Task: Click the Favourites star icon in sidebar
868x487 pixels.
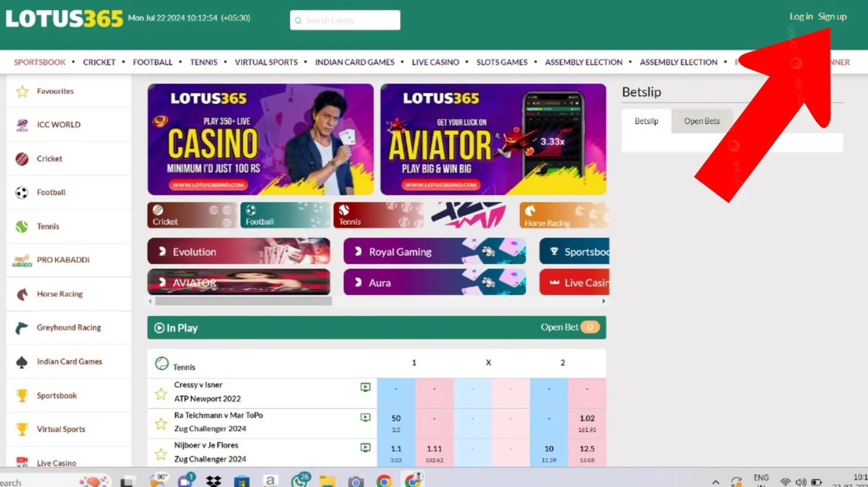Action: [22, 92]
